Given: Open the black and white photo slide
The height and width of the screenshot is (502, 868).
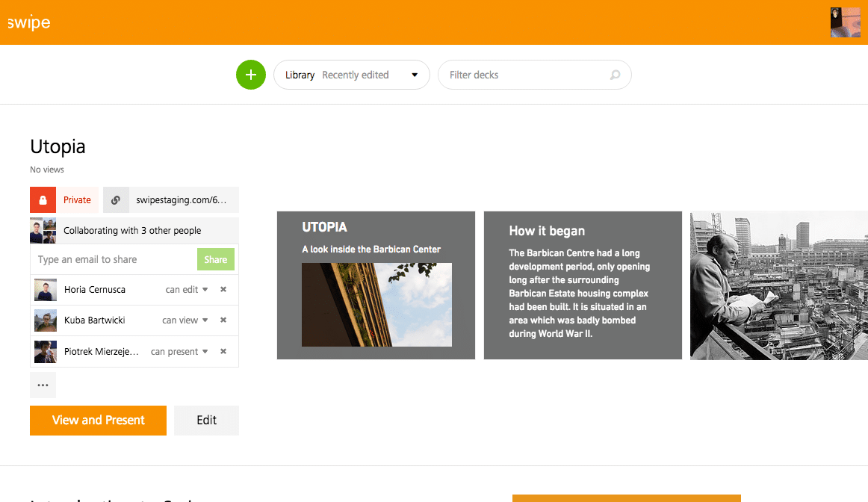Looking at the screenshot, I should pyautogui.click(x=779, y=285).
